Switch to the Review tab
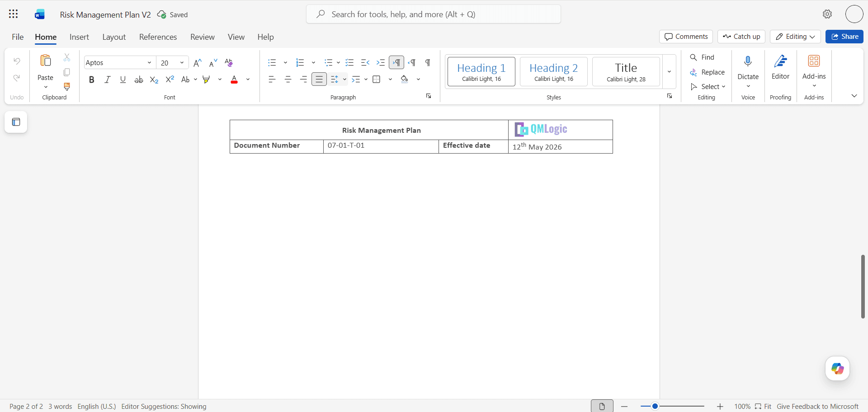Image resolution: width=868 pixels, height=412 pixels. pyautogui.click(x=203, y=37)
